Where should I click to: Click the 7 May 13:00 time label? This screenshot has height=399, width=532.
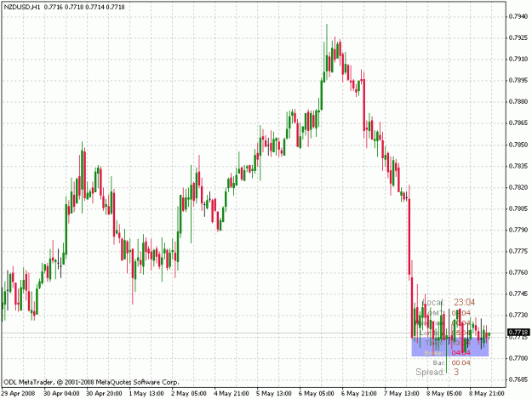402,394
